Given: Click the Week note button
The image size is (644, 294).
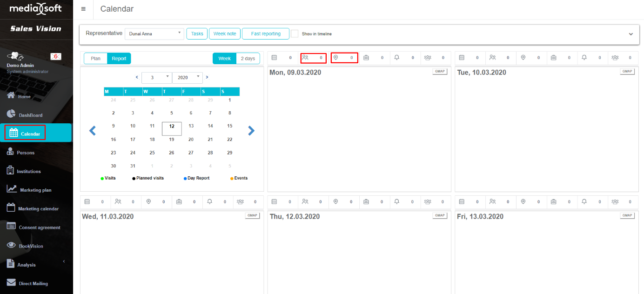Looking at the screenshot, I should [x=225, y=33].
